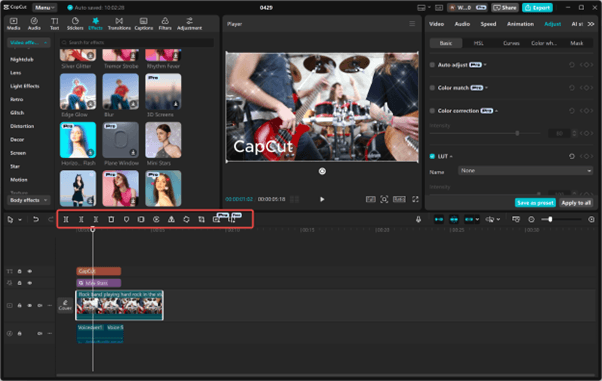Open the LUT Name dropdown showing None
The height and width of the screenshot is (381, 602).
[526, 171]
